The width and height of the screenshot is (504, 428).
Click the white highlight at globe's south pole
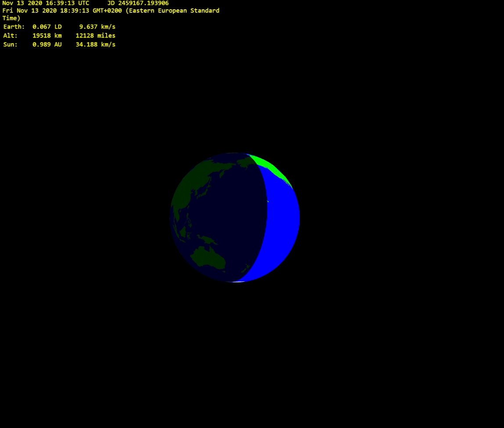point(237,281)
